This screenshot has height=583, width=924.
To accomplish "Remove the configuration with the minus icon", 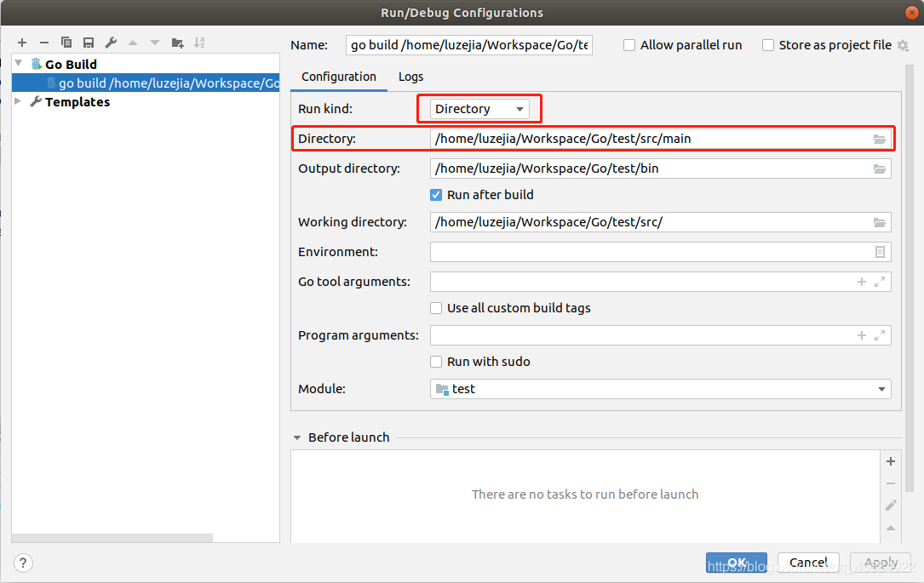I will click(x=44, y=43).
